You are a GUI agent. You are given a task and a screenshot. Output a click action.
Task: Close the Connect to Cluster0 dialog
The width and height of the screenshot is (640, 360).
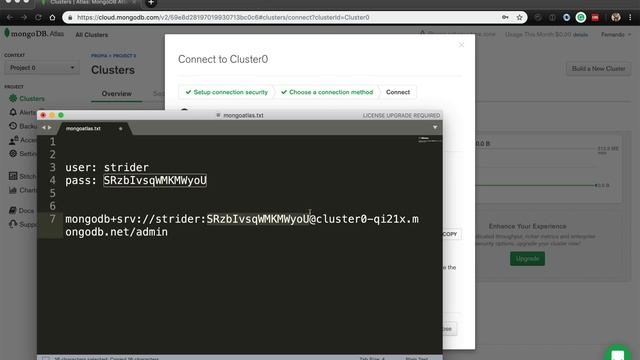pyautogui.click(x=461, y=44)
